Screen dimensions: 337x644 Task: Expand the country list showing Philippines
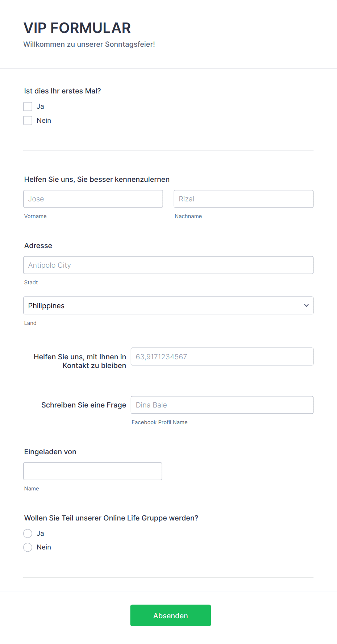(x=168, y=305)
